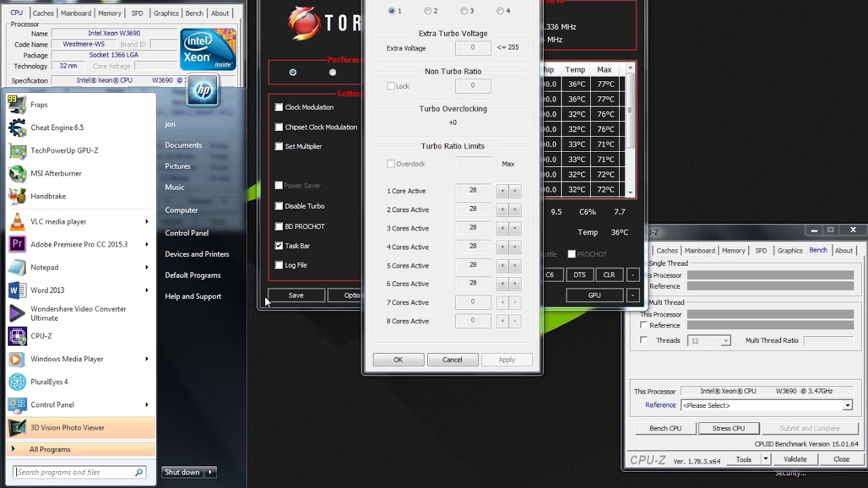
Task: Focus Search programs and files field
Action: click(x=80, y=472)
